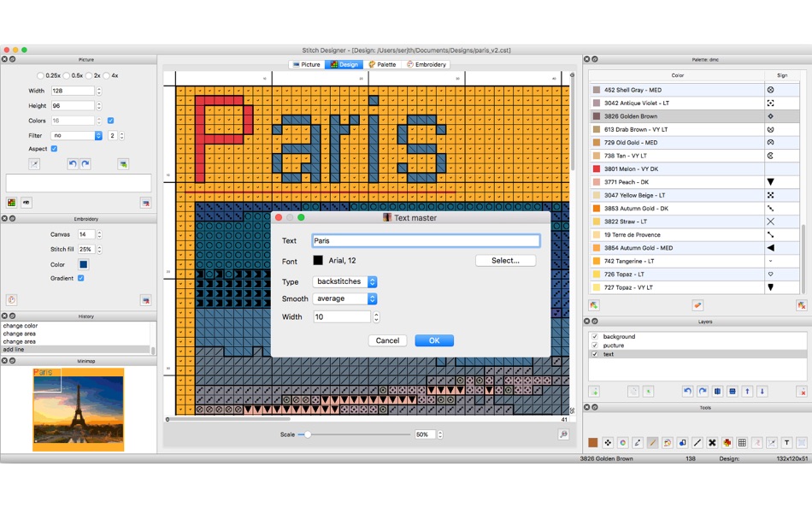This screenshot has height=508, width=812.
Task: Click OK in Text master dialog
Action: click(x=434, y=340)
